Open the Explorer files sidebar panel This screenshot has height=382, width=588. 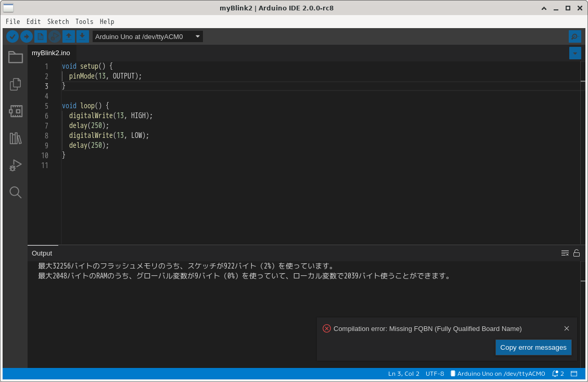(16, 84)
